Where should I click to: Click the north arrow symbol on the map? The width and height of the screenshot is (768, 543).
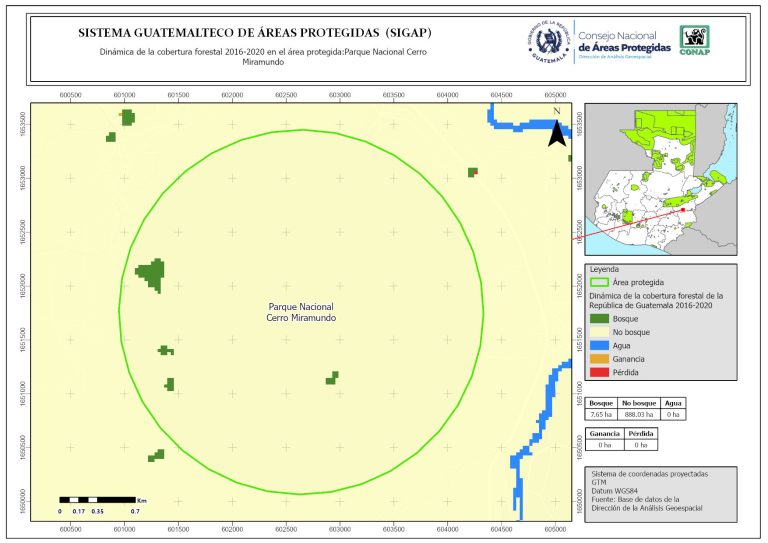(x=555, y=130)
